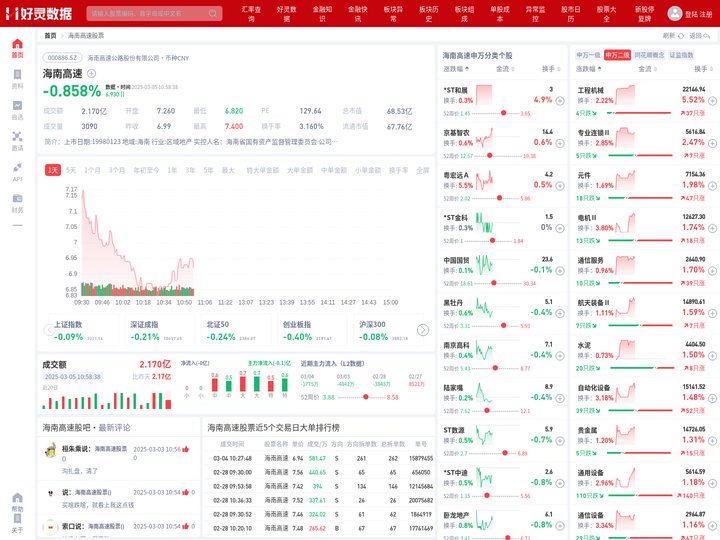This screenshot has width=720, height=540.
Task: Select the 1天 chart range
Action: click(53, 170)
